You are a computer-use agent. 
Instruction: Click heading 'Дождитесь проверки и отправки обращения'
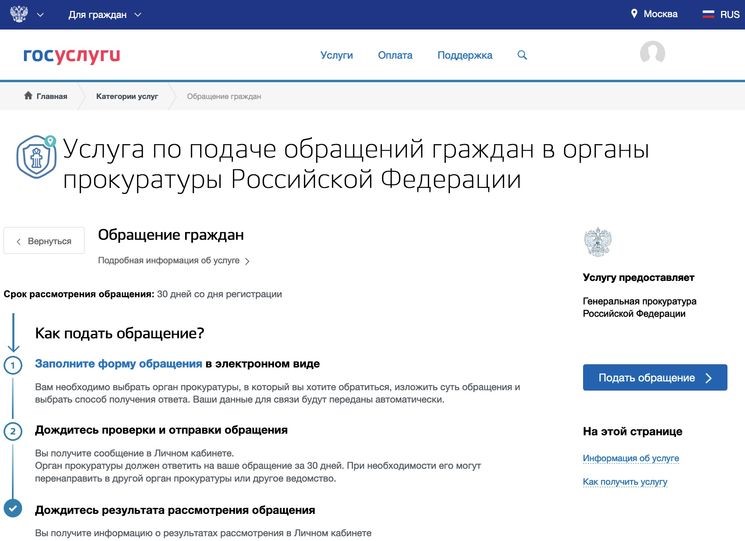tap(161, 430)
